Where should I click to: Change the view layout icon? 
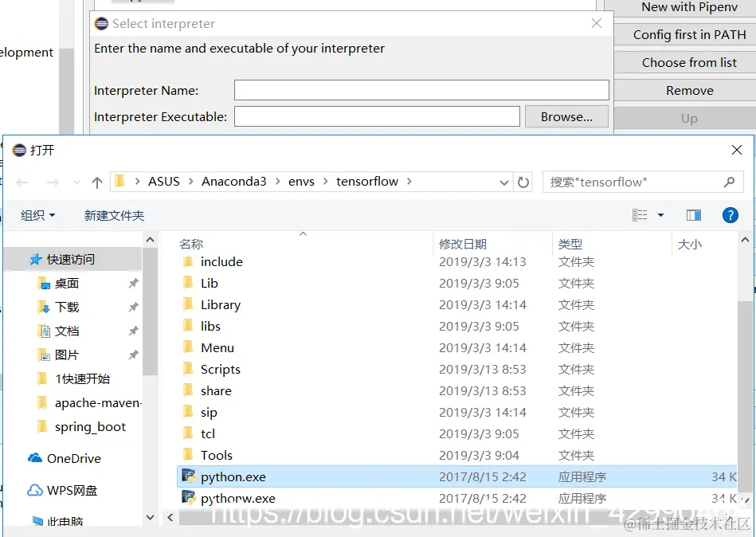coord(640,215)
